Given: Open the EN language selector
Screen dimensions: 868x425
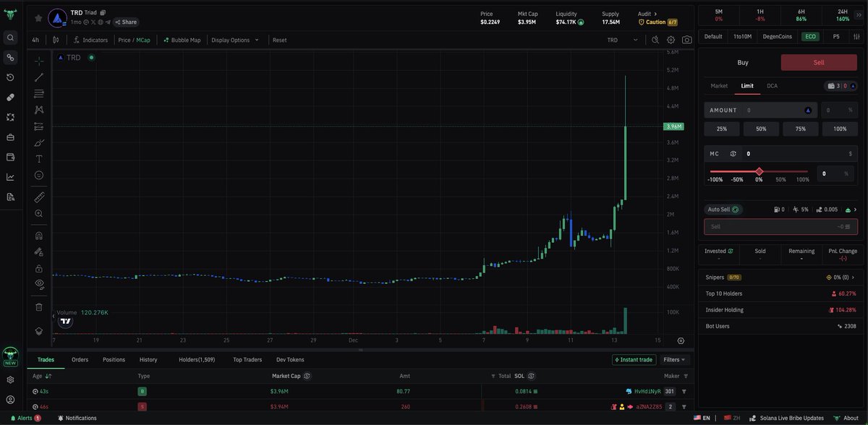Looking at the screenshot, I should pos(702,418).
